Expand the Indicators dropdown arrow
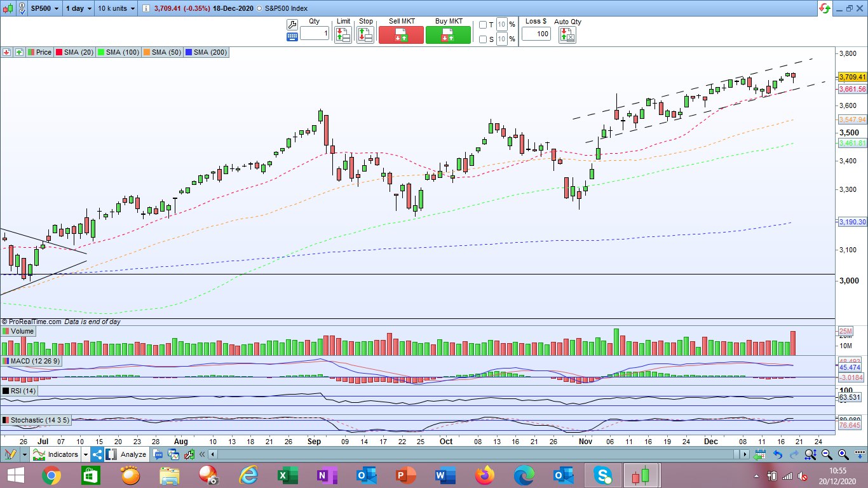 [x=85, y=454]
